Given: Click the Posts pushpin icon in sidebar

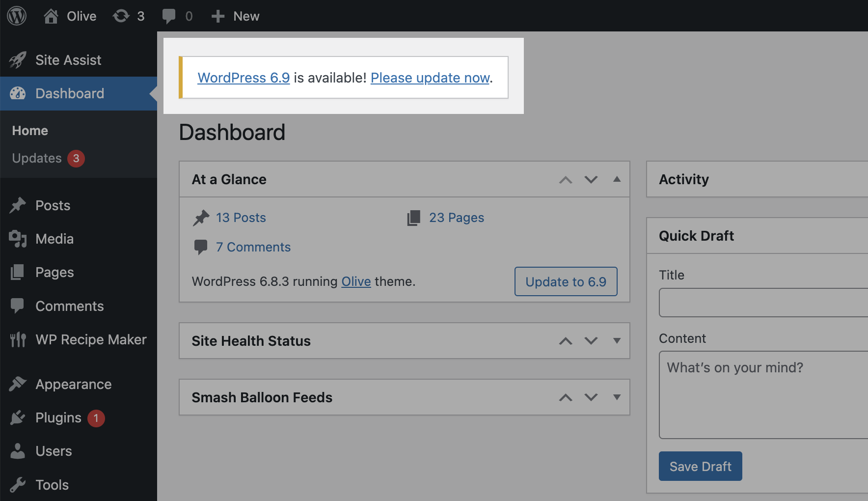Looking at the screenshot, I should pyautogui.click(x=18, y=205).
